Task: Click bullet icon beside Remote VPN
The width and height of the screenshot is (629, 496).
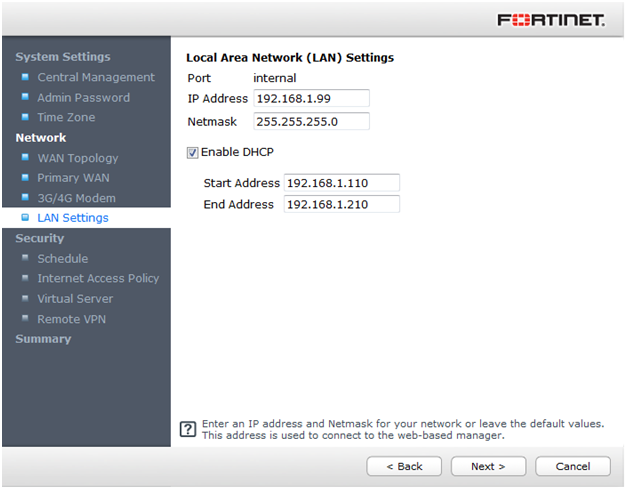Action: [x=25, y=318]
